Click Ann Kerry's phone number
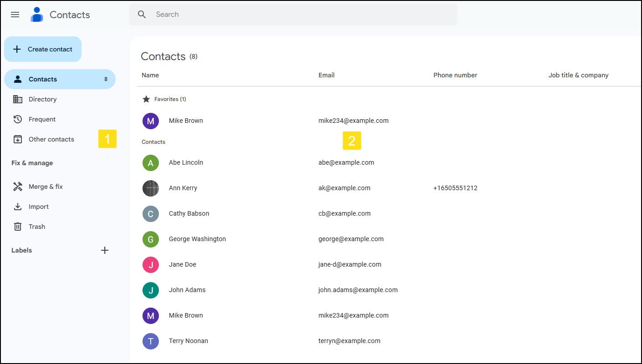The image size is (642, 364). click(455, 188)
